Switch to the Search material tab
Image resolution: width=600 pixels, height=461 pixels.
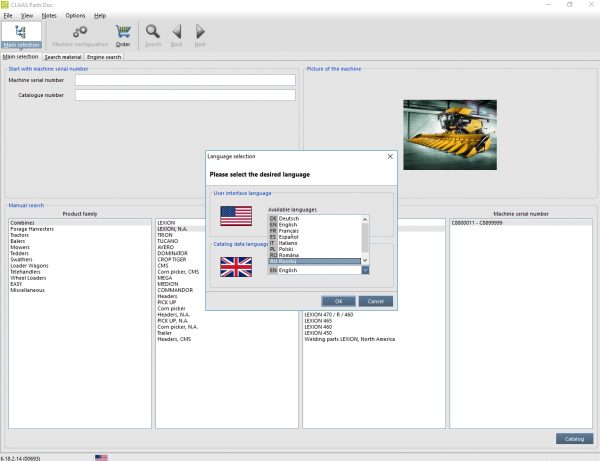coord(63,57)
